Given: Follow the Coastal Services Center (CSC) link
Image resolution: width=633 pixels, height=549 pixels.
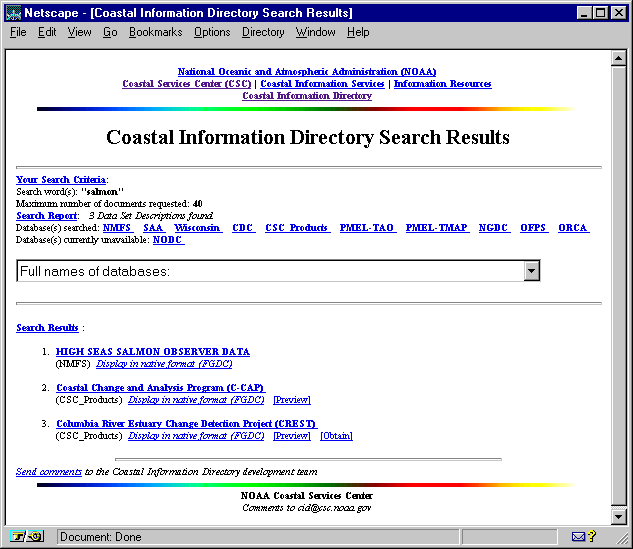Looking at the screenshot, I should (x=187, y=84).
